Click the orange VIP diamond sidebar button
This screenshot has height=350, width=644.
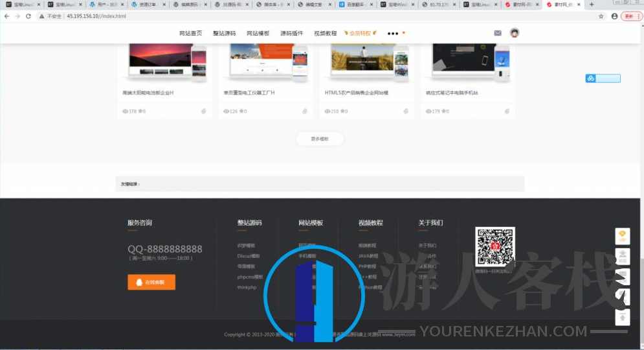(x=622, y=236)
